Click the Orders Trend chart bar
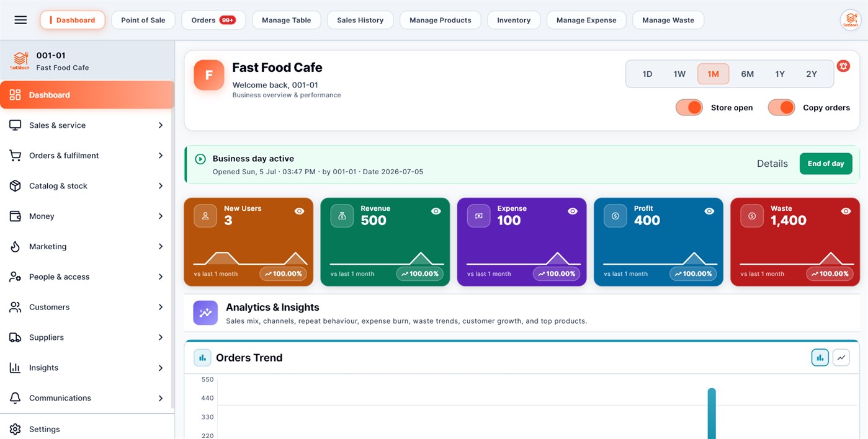The image size is (868, 439). [x=712, y=414]
